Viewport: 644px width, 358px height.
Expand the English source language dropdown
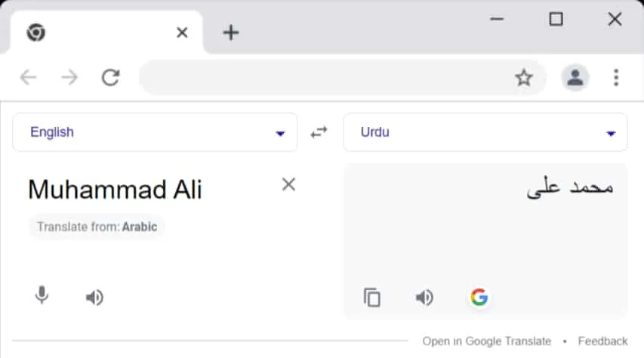point(155,132)
